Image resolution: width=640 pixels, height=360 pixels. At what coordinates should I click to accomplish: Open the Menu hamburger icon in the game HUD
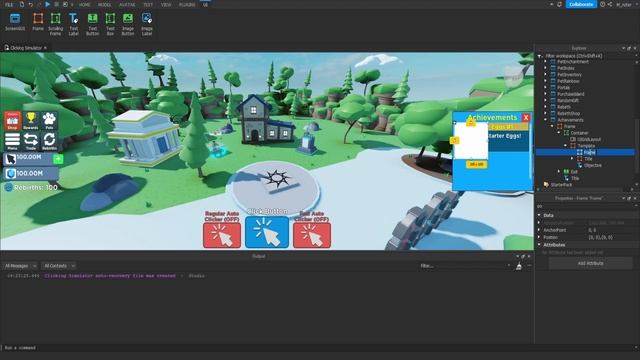(12, 141)
